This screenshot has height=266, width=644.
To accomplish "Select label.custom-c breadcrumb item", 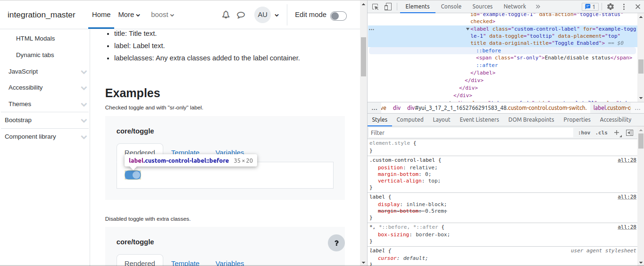I will (x=611, y=108).
